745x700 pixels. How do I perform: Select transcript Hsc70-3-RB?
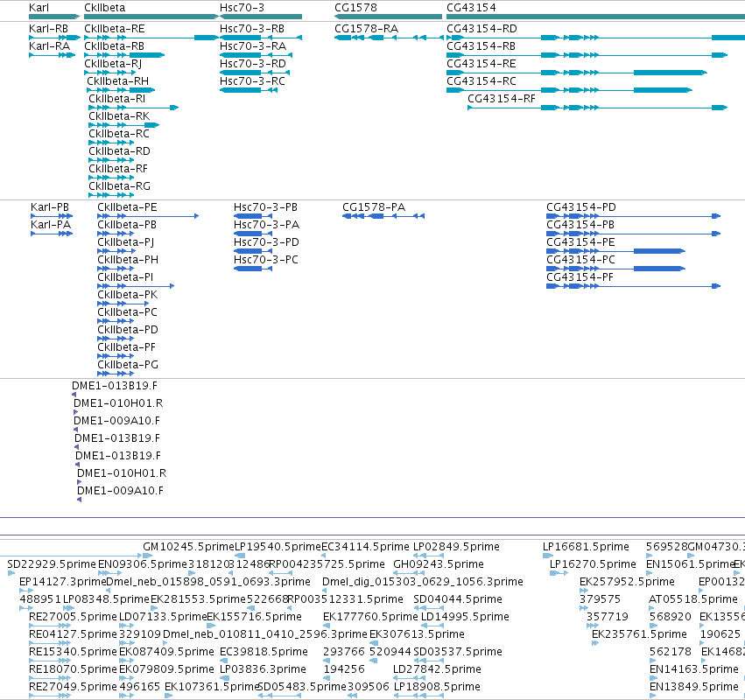pyautogui.click(x=260, y=38)
